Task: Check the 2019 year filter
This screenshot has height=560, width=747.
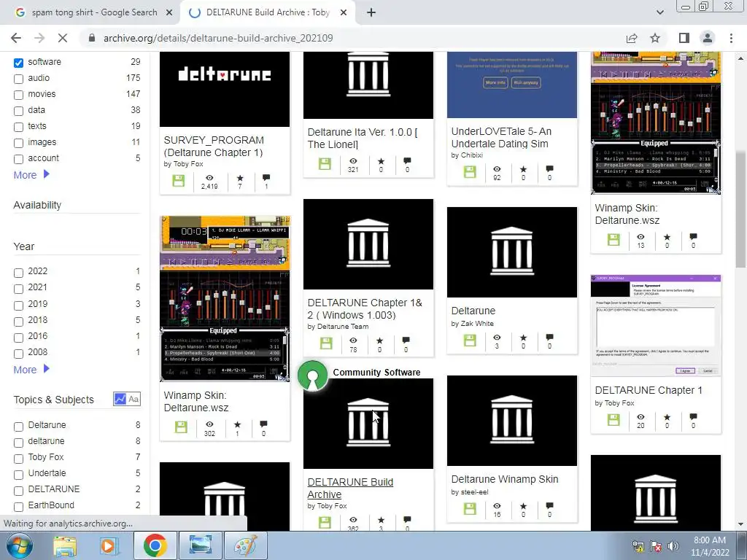Action: [18, 306]
